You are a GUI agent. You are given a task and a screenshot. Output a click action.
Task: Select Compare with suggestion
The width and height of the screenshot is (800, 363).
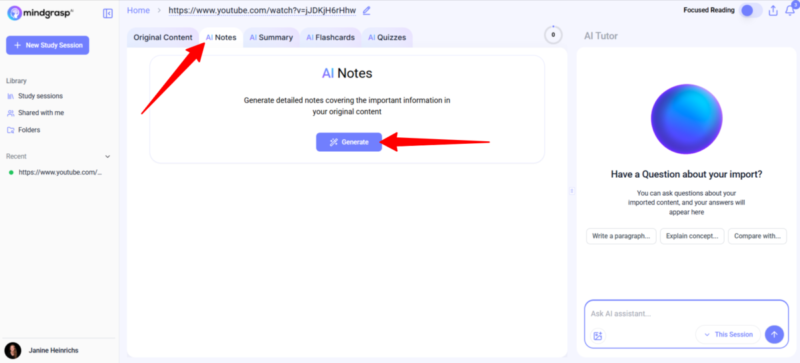(757, 236)
